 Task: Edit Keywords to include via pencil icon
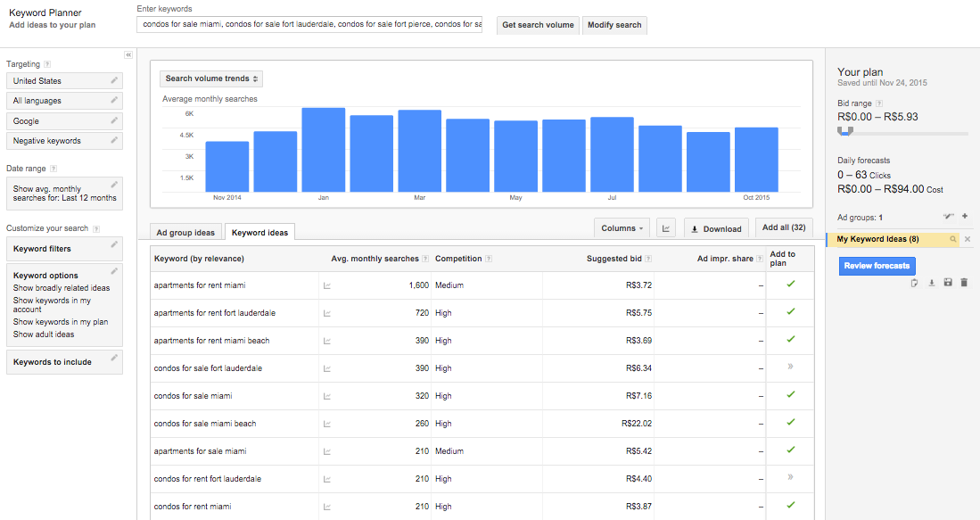[114, 358]
